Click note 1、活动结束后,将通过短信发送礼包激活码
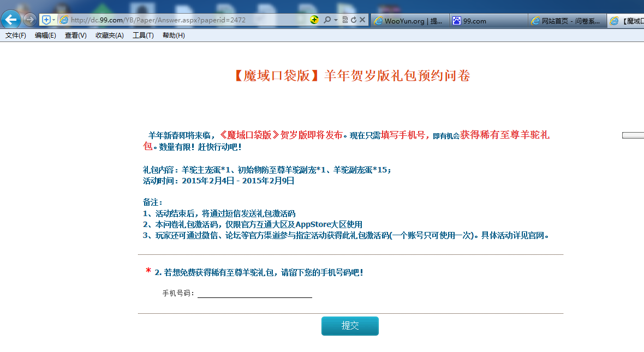 pyautogui.click(x=219, y=213)
